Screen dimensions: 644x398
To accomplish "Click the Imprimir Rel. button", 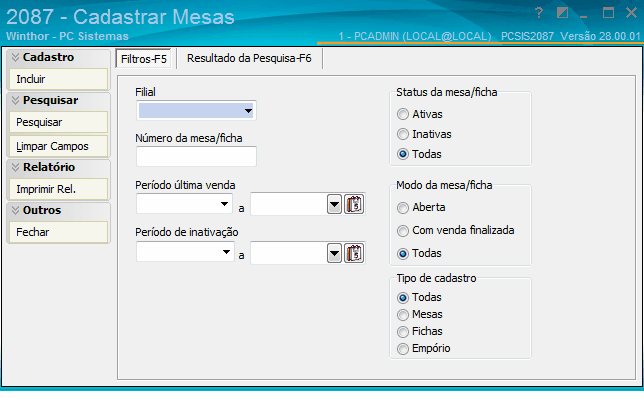I will pos(59,189).
